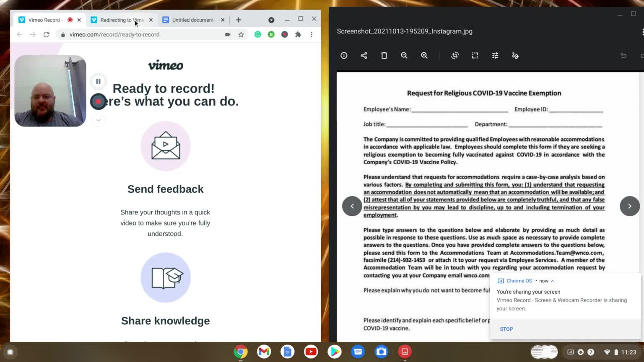Screen dimensions: 644x362
Task: Open Messages app from the shelf
Action: pyautogui.click(x=358, y=352)
